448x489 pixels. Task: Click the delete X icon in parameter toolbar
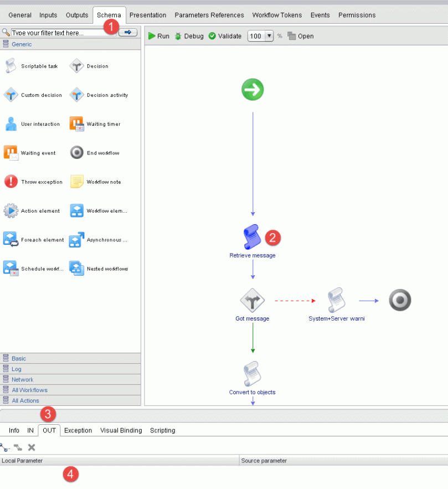click(x=32, y=447)
